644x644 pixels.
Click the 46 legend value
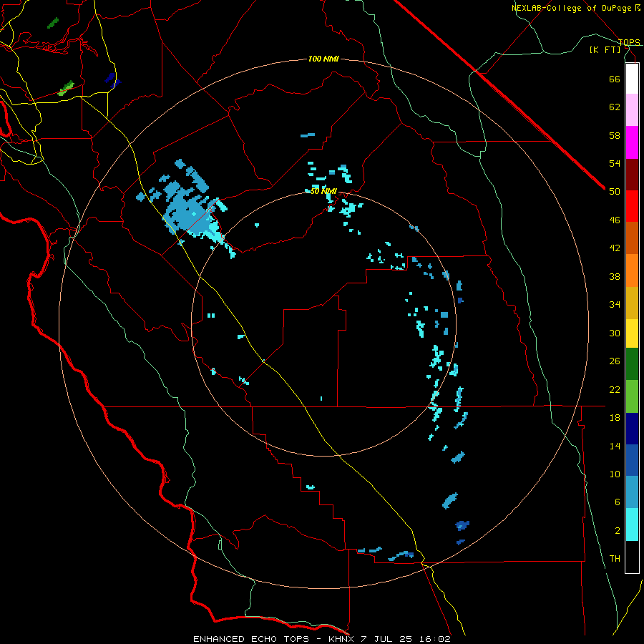click(x=615, y=220)
